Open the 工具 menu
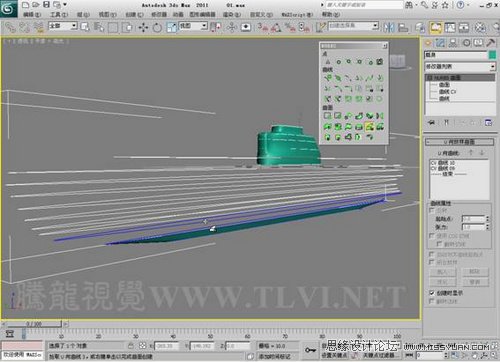The image size is (500, 362). (x=59, y=14)
